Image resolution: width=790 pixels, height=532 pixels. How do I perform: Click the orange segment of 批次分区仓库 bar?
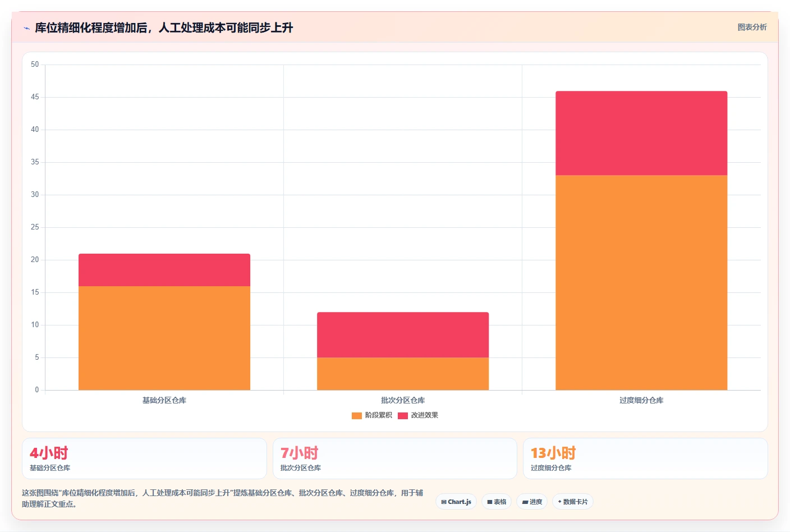pos(403,374)
